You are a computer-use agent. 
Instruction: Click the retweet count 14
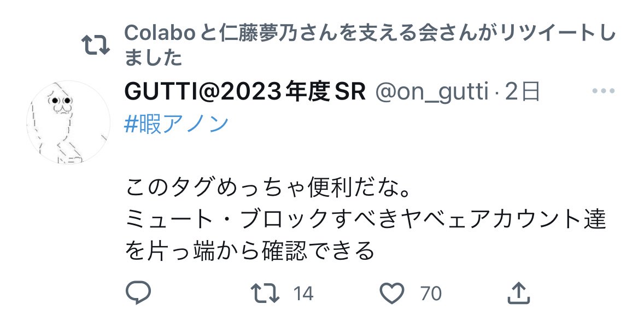303,294
